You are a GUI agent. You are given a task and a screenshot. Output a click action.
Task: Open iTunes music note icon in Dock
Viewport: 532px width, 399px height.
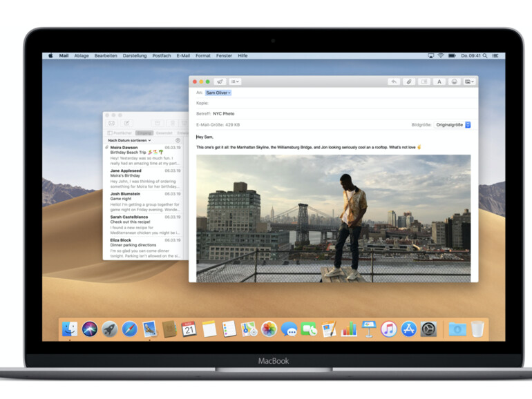pyautogui.click(x=389, y=329)
